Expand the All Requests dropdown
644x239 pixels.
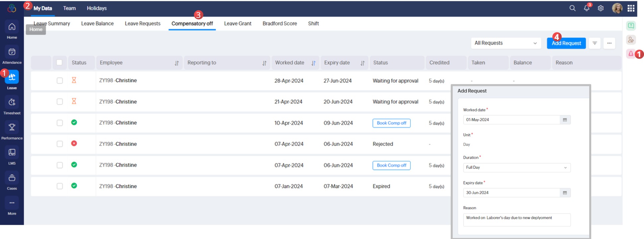[x=506, y=43]
